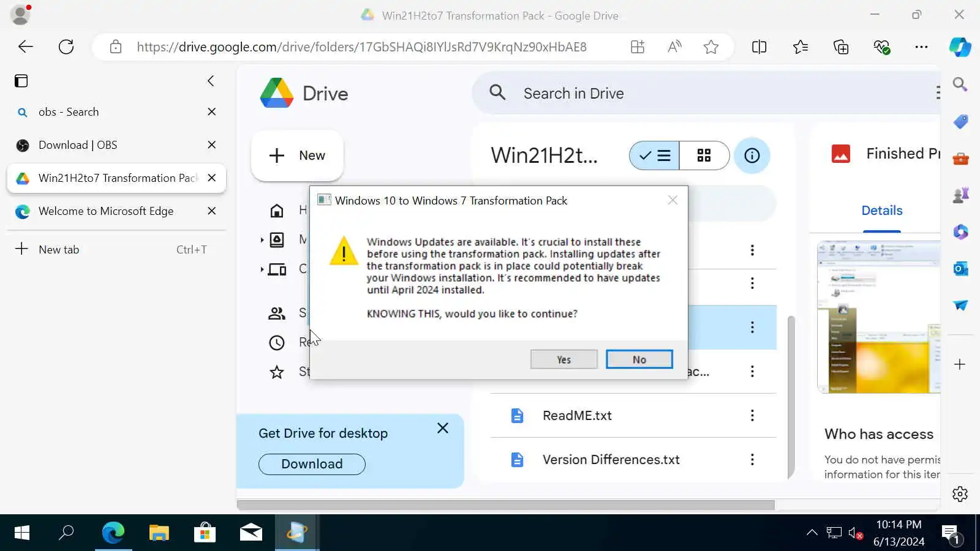Viewport: 980px width, 551px height.
Task: Close the Transformation Pack warning dialog
Action: pos(673,200)
